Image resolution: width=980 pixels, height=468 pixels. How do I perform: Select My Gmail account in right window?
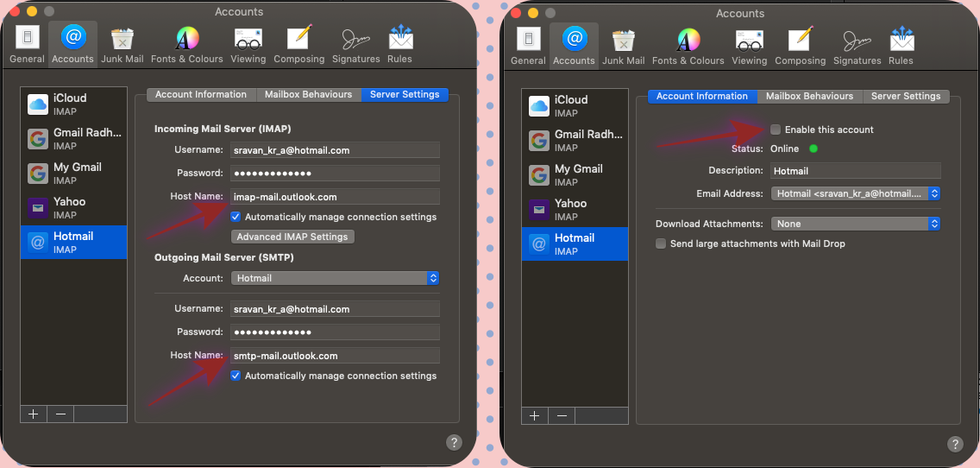pos(575,175)
